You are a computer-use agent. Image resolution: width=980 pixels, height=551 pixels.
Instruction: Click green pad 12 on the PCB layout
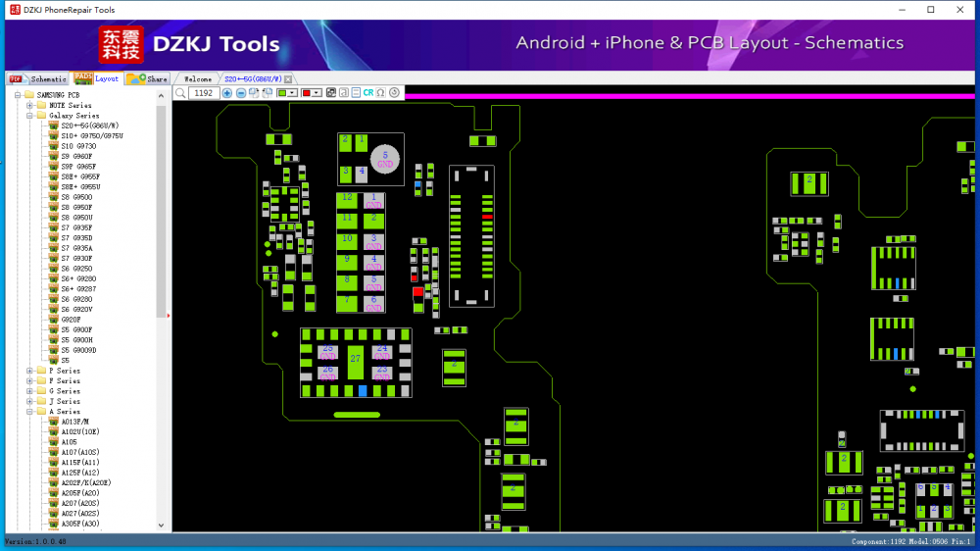pos(347,201)
